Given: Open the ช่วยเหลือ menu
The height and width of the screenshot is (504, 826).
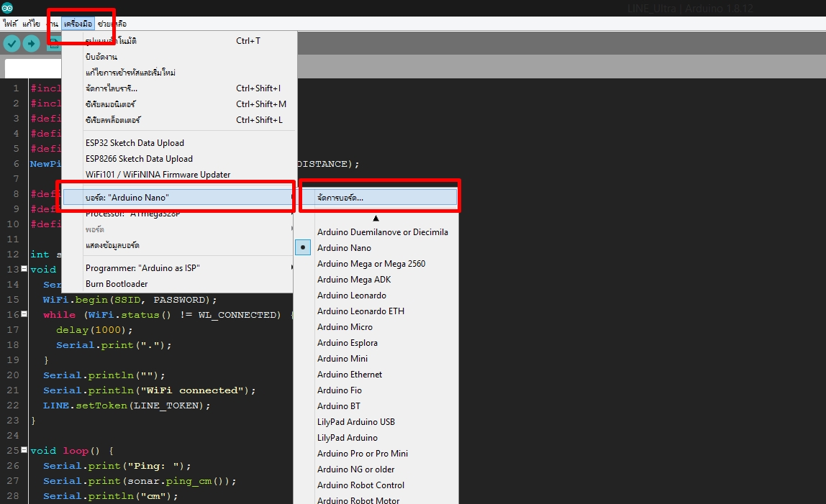Looking at the screenshot, I should [112, 24].
